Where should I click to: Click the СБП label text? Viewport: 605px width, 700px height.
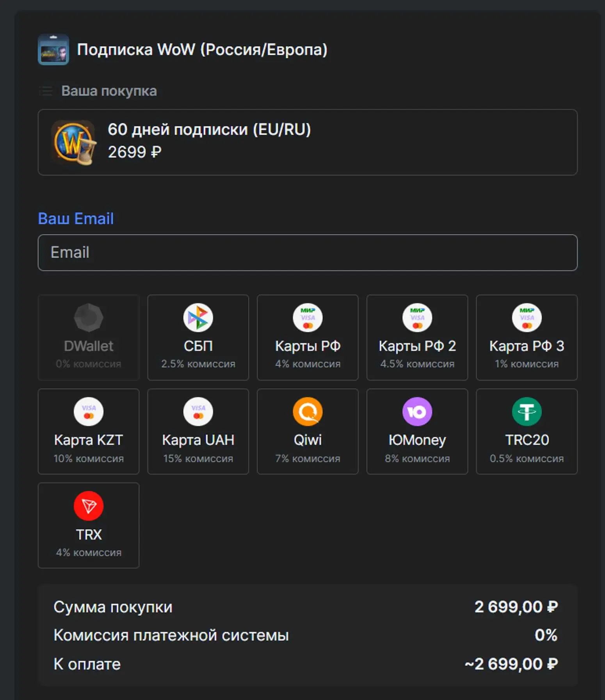click(x=198, y=346)
